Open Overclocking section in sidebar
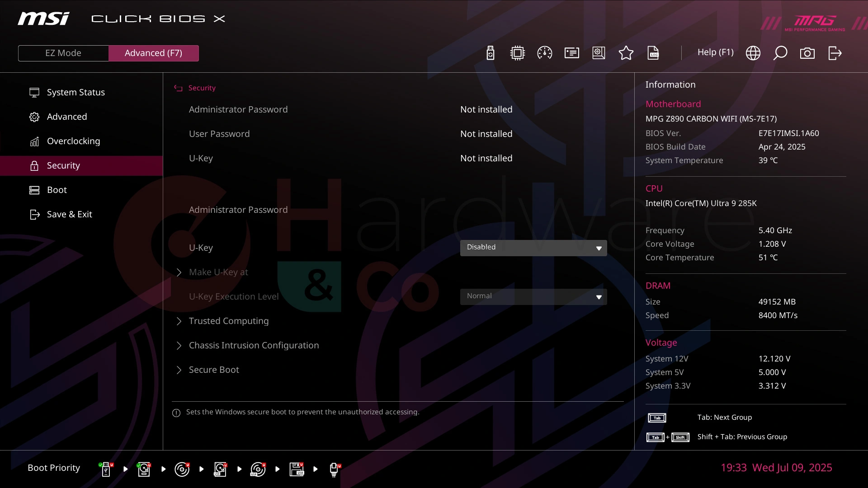The image size is (868, 488). [x=81, y=141]
